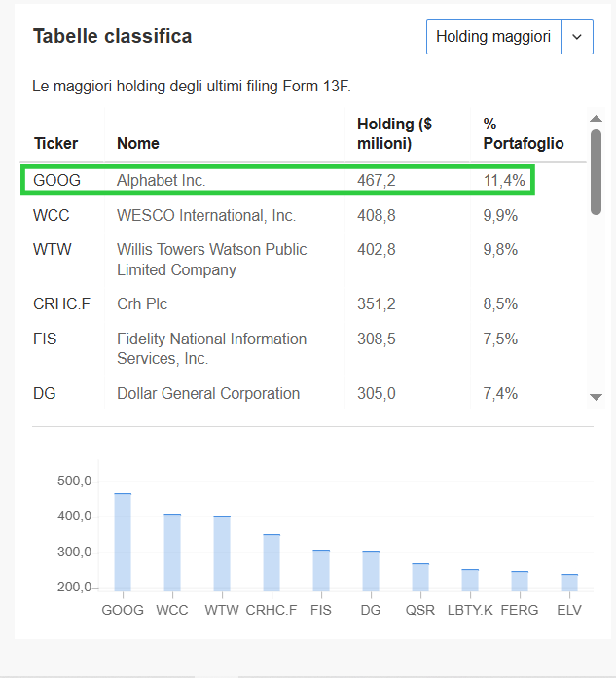Click the 7,4% portfolio value
The height and width of the screenshot is (678, 616).
(500, 394)
